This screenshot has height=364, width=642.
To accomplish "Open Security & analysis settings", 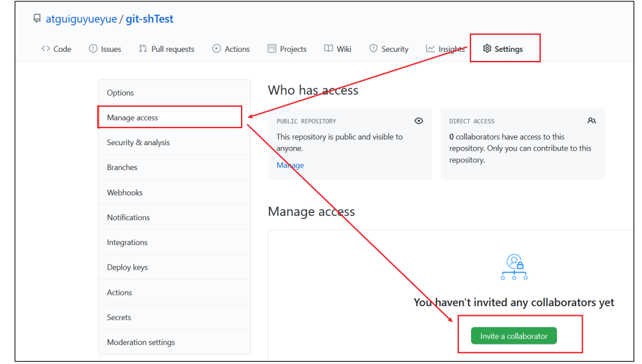I will click(x=175, y=142).
